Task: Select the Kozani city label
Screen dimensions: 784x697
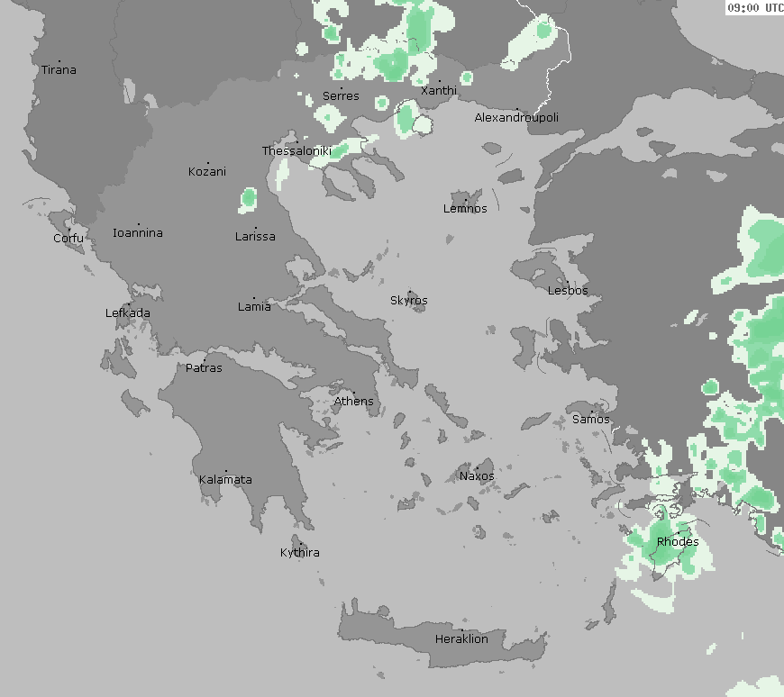Action: coord(207,172)
